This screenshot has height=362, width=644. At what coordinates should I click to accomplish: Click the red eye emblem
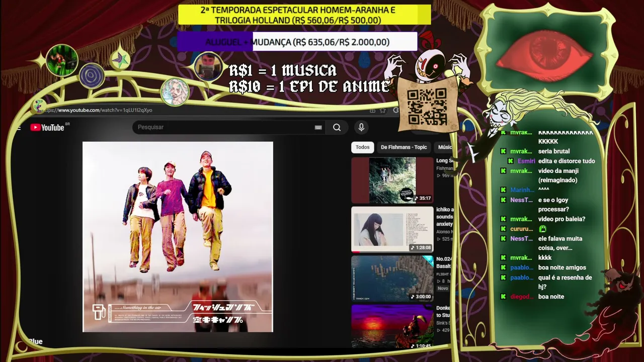click(x=545, y=55)
